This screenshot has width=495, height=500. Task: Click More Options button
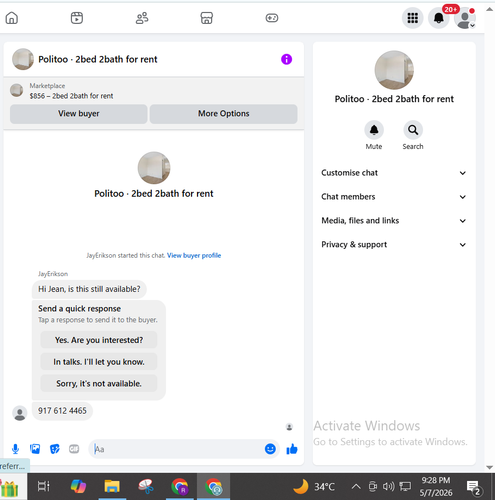224,114
